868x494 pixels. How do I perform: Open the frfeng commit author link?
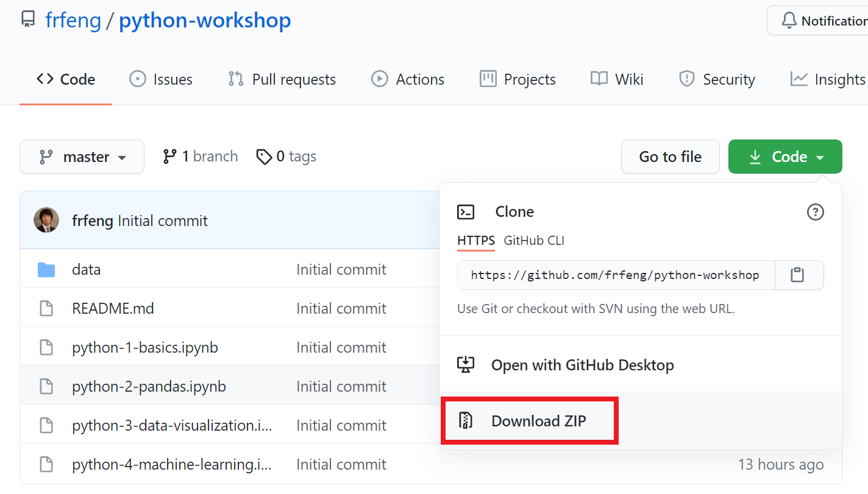tap(93, 221)
